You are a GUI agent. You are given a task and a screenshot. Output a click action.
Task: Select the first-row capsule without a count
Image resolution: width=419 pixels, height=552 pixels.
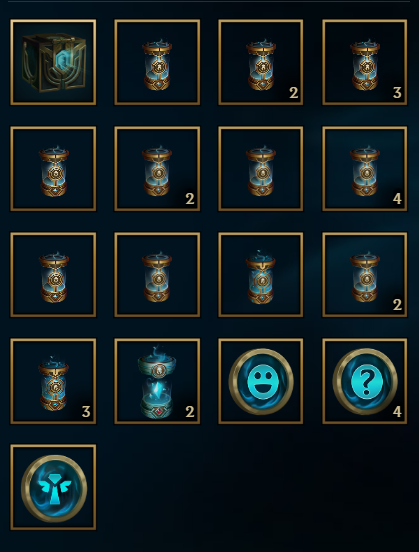(157, 62)
